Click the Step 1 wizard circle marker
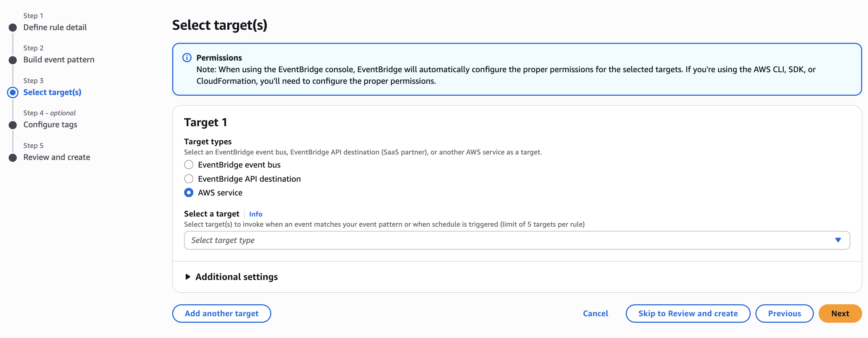 point(13,28)
